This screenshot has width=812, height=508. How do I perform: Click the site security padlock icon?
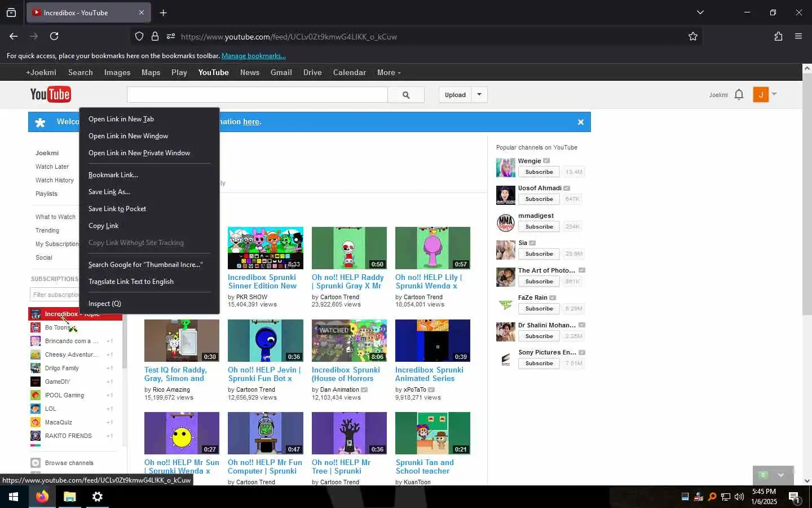tap(155, 36)
